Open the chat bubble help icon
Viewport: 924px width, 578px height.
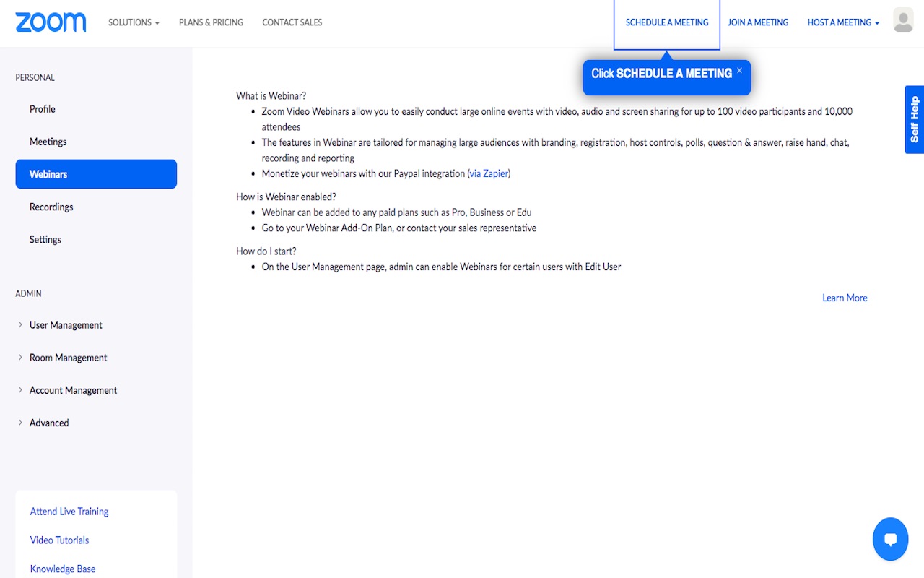tap(890, 539)
